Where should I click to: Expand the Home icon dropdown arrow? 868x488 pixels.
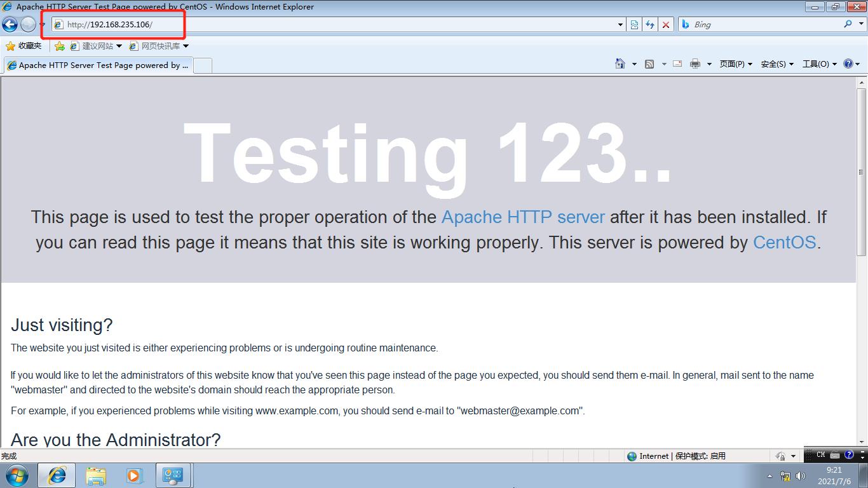coord(634,64)
